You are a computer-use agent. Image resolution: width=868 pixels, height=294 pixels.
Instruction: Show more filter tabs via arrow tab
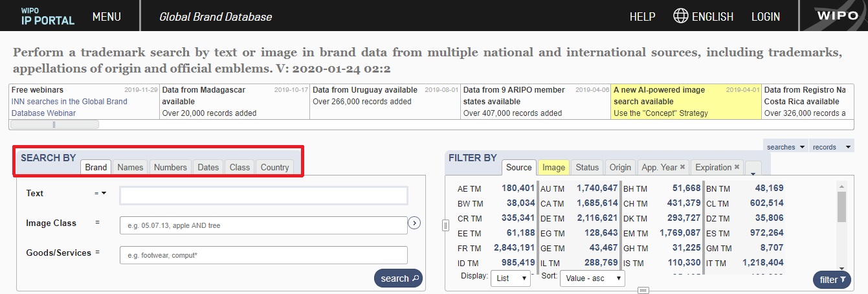click(752, 168)
